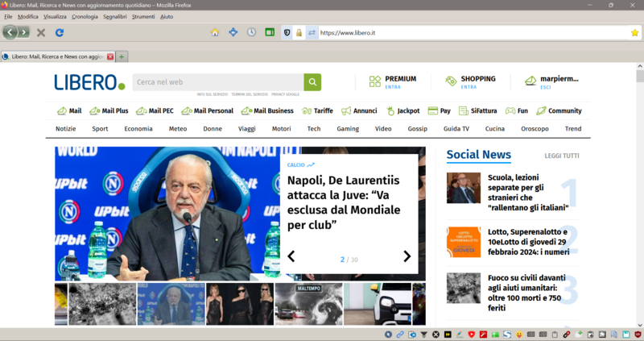Click the permissions arrows icon beside the padlock
This screenshot has width=644, height=341.
tap(312, 32)
